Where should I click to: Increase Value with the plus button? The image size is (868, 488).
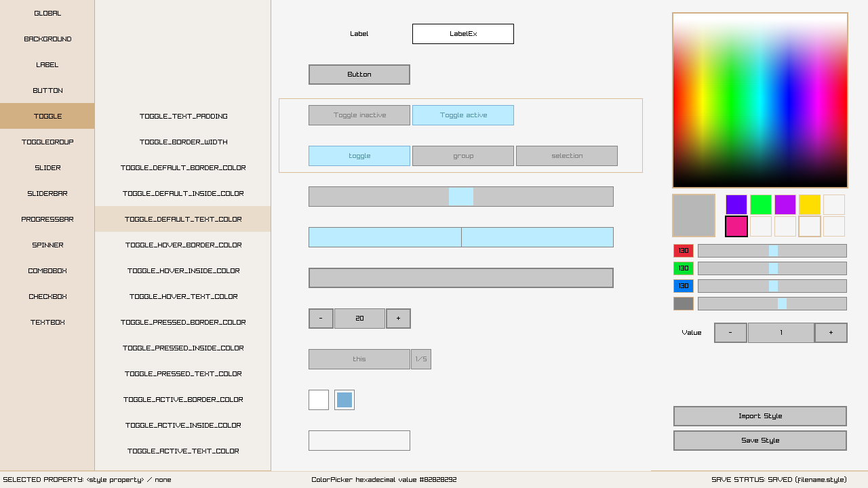tap(831, 333)
